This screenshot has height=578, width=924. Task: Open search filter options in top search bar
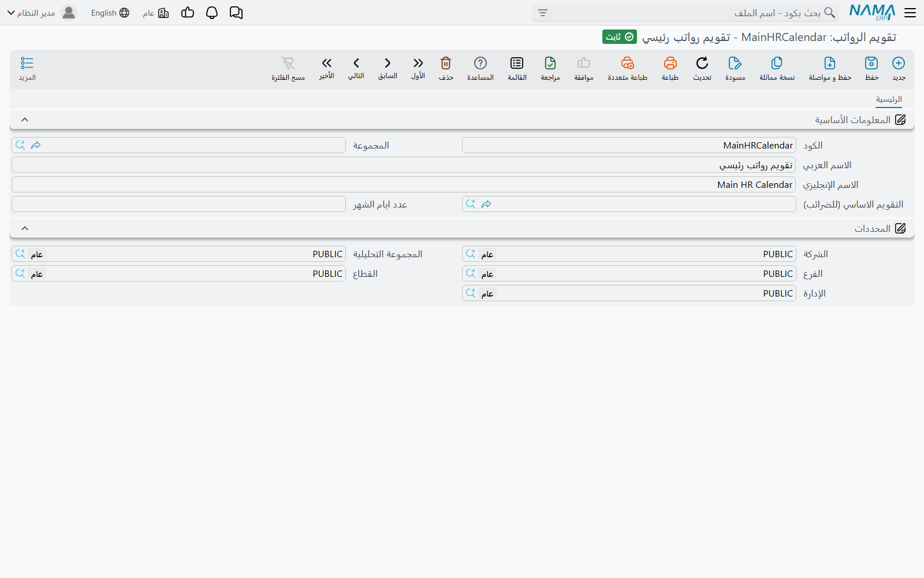point(543,13)
